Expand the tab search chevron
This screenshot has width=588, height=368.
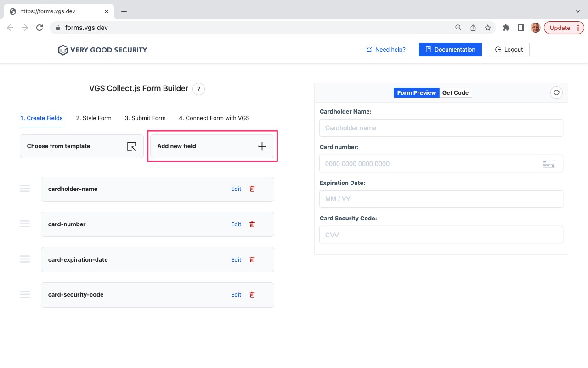[x=578, y=11]
